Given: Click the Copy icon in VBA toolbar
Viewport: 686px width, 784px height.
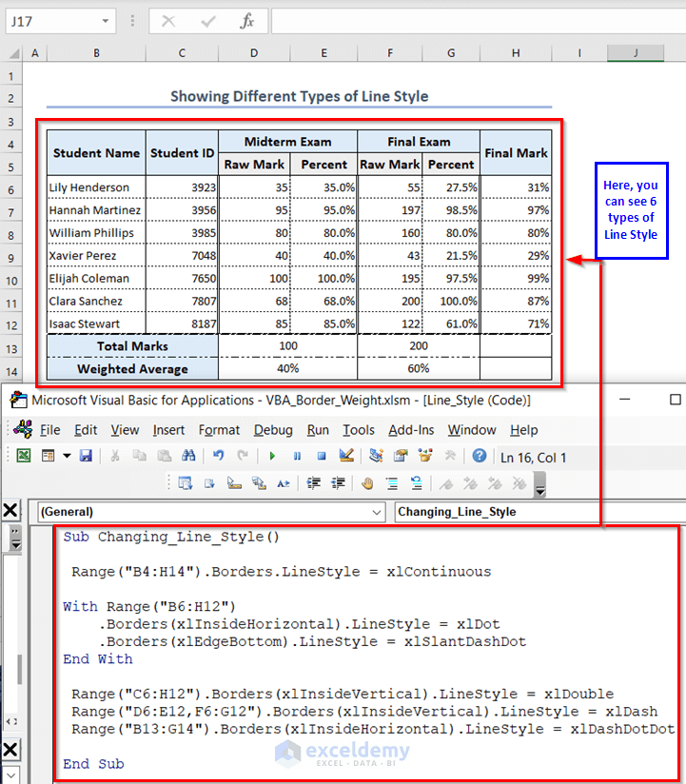Looking at the screenshot, I should pos(140,456).
